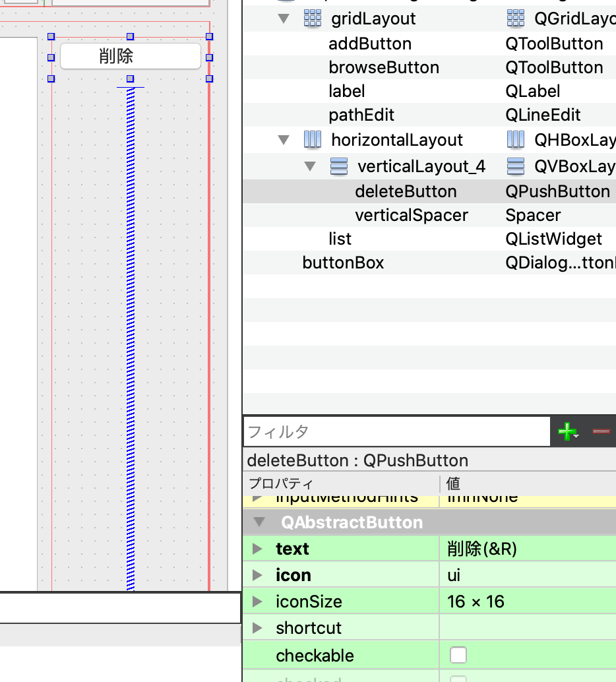This screenshot has height=682, width=616.
Task: Click the フィルタ property filter field
Action: point(396,432)
